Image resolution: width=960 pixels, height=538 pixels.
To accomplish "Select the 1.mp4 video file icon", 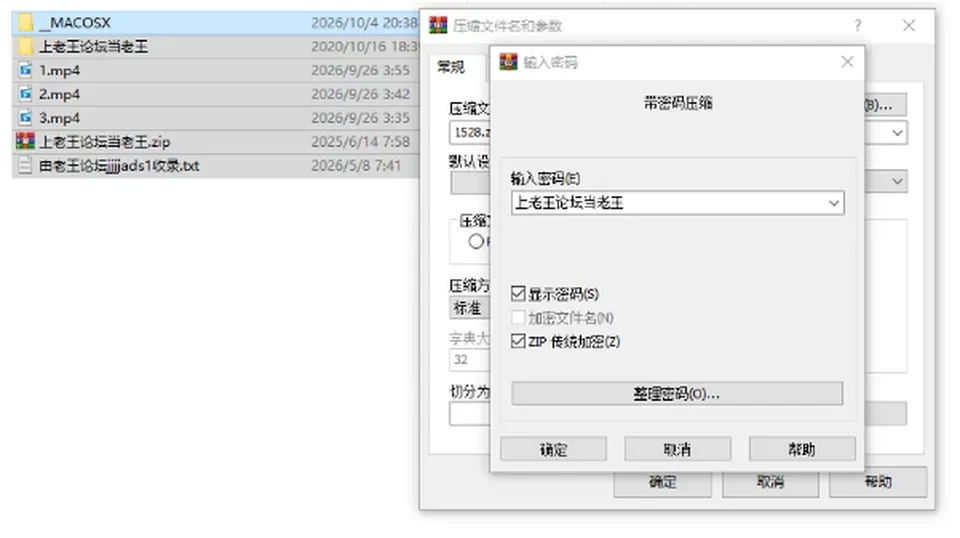I will 25,70.
